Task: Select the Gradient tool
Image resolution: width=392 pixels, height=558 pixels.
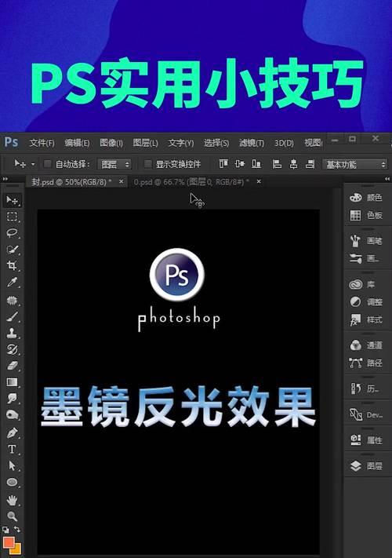Action: pos(12,382)
